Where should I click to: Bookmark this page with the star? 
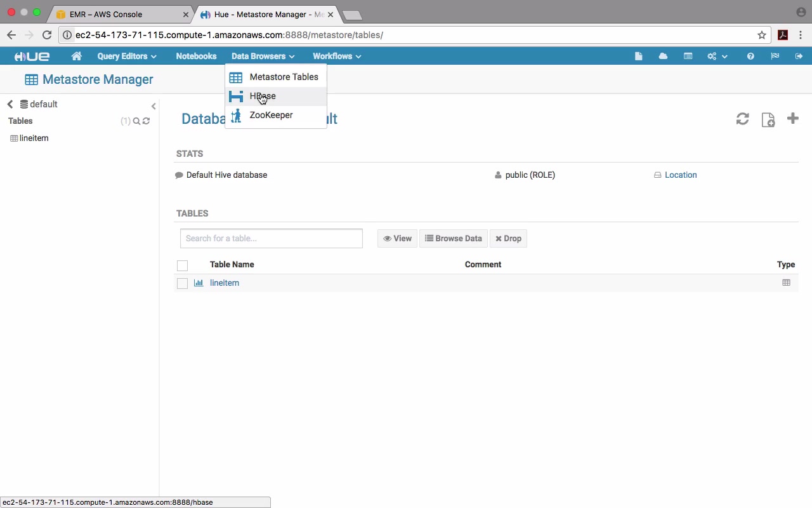pos(762,35)
